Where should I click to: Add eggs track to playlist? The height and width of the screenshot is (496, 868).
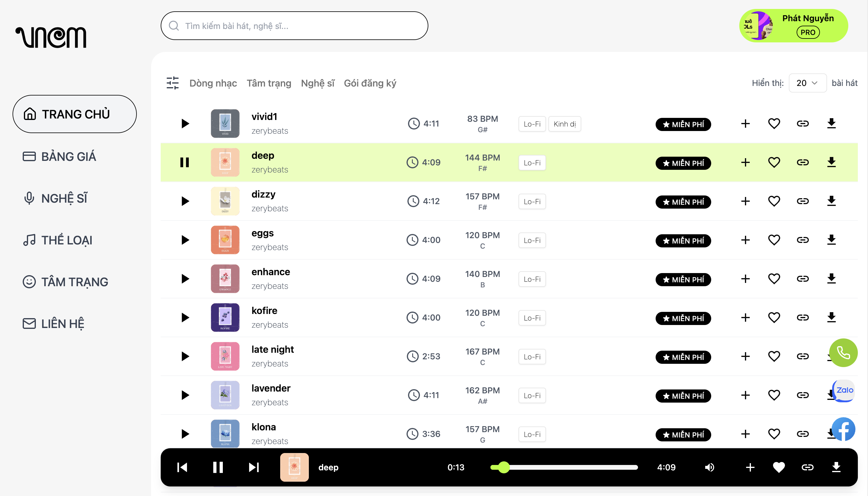[745, 240]
